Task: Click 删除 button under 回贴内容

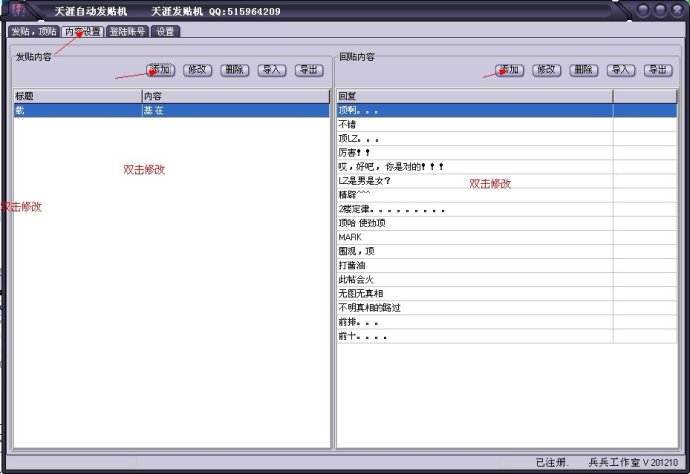Action: click(584, 70)
